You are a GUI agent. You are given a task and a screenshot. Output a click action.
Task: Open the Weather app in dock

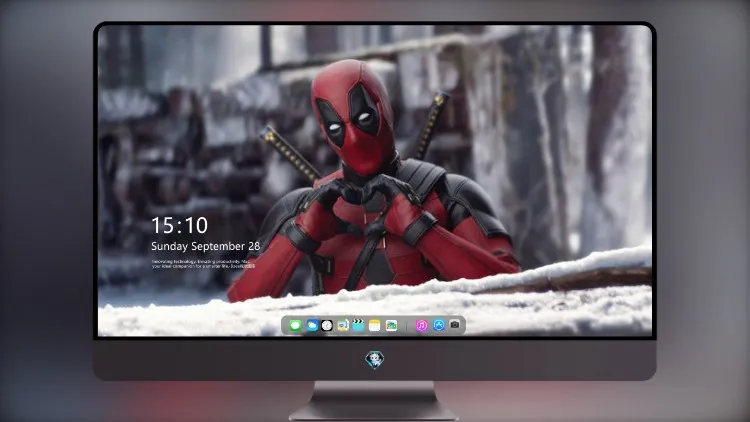311,326
